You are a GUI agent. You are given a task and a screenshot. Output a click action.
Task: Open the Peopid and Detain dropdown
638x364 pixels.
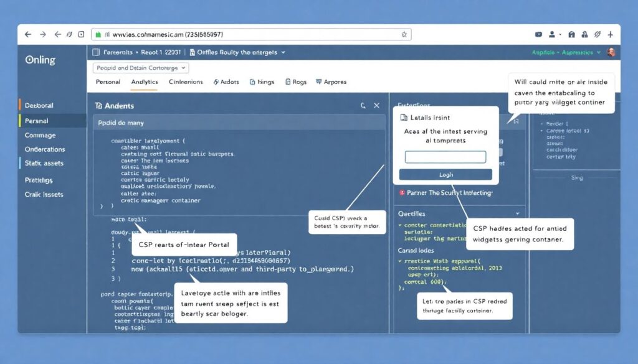tap(141, 68)
